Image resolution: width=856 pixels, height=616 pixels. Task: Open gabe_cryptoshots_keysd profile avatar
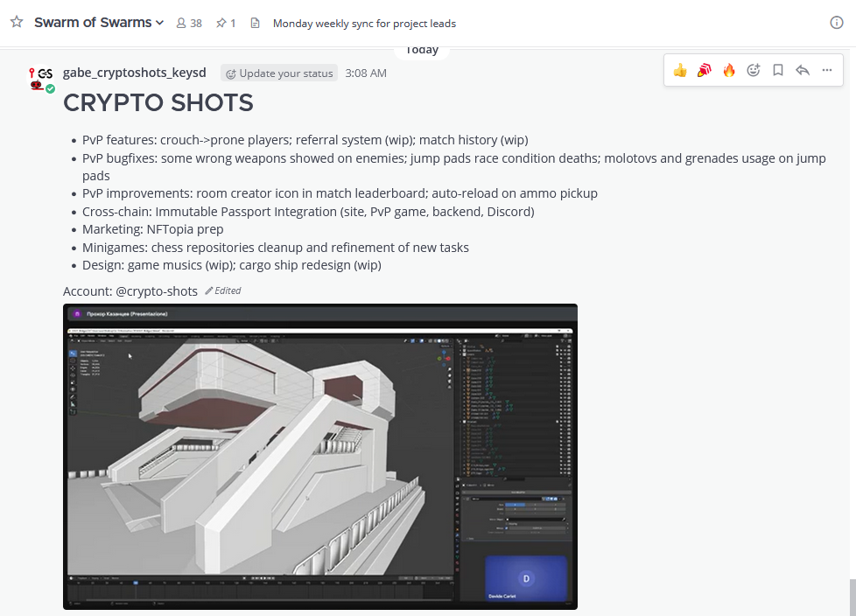tap(41, 80)
